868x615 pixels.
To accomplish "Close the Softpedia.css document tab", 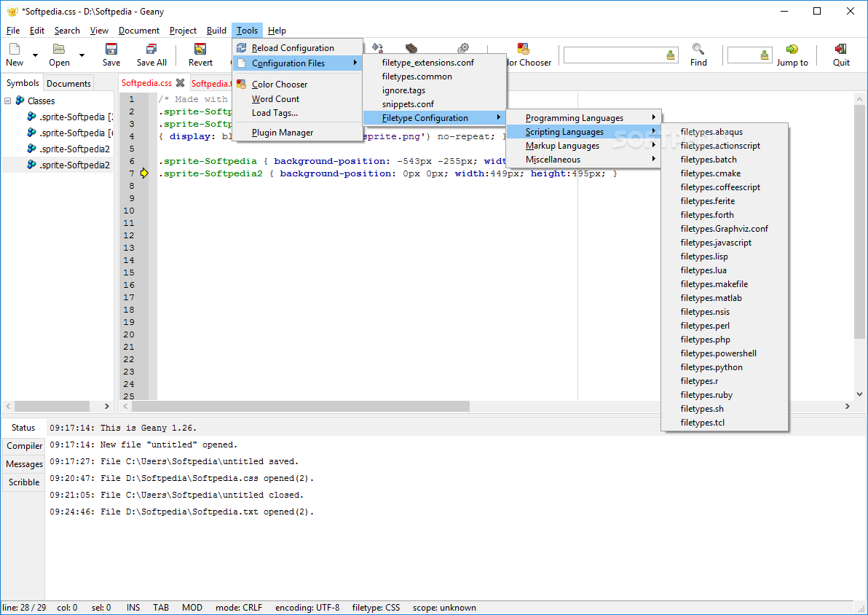I will pos(180,83).
